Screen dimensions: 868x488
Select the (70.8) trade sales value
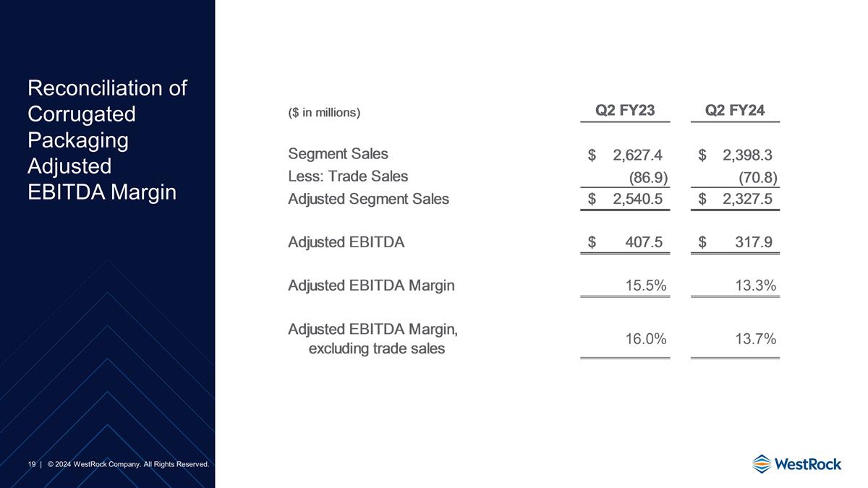coord(757,178)
